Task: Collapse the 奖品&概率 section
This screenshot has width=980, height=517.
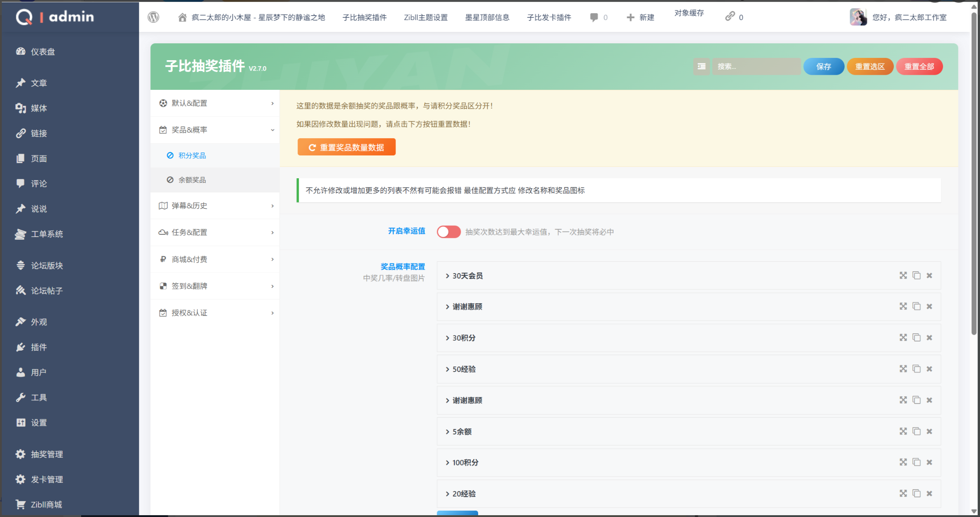Action: [x=215, y=130]
